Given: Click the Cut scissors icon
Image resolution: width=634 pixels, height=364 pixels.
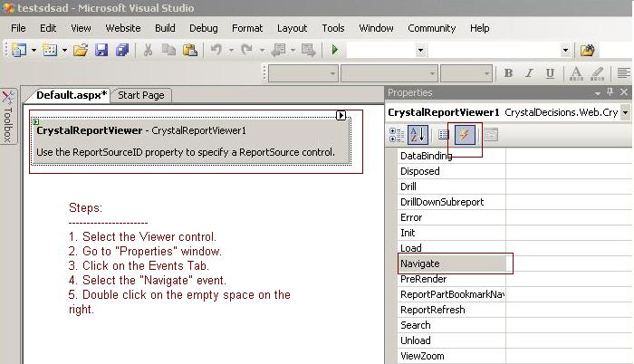Looking at the screenshot, I should (x=148, y=50).
